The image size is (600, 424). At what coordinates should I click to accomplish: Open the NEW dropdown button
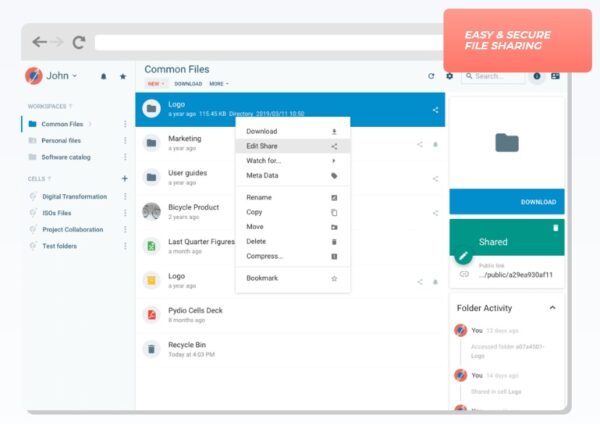(x=156, y=83)
